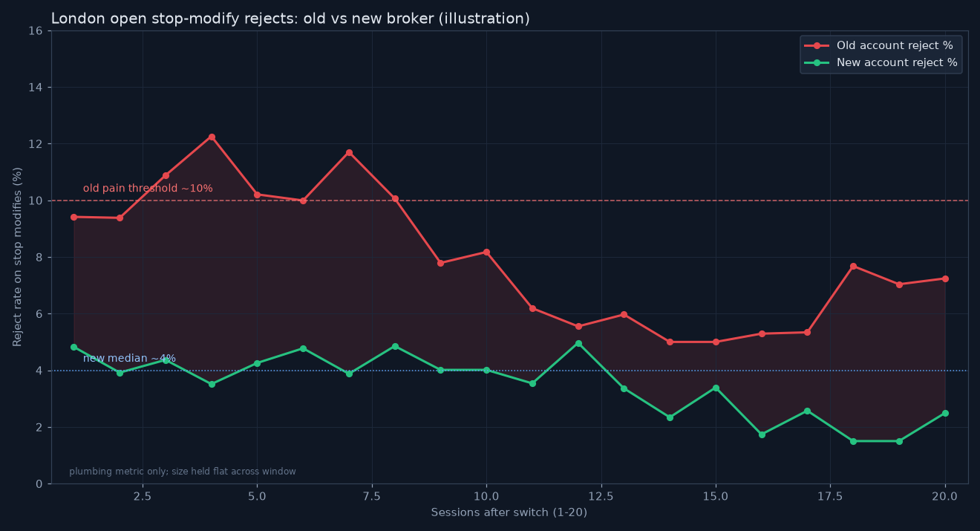Click the green data point at session 14
The width and height of the screenshot is (980, 531).
click(670, 417)
